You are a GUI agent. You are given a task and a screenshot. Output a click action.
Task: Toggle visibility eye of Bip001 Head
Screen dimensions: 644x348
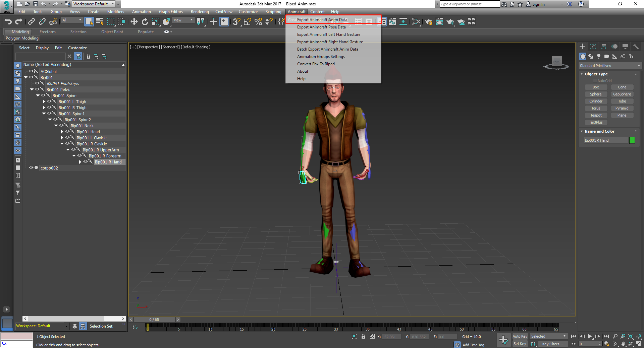[x=67, y=132]
